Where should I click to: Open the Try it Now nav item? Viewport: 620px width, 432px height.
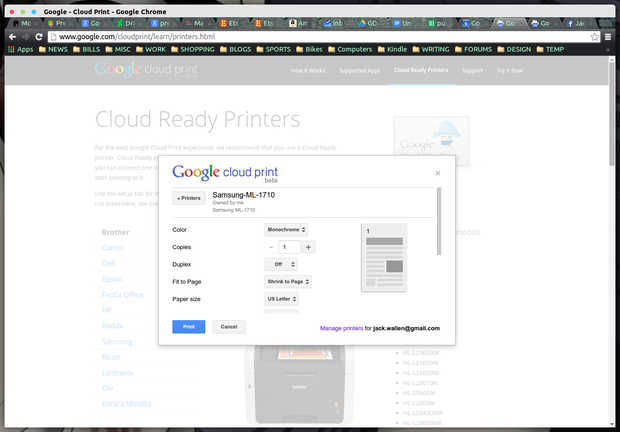click(x=510, y=70)
